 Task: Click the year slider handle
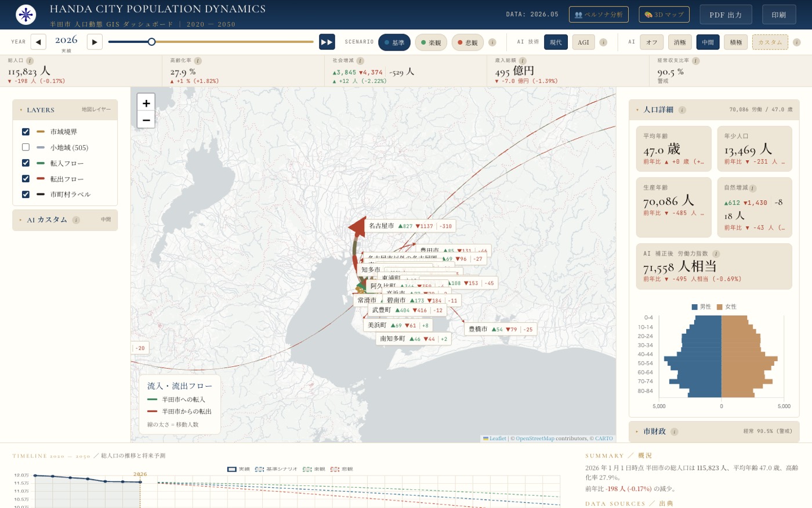(151, 42)
